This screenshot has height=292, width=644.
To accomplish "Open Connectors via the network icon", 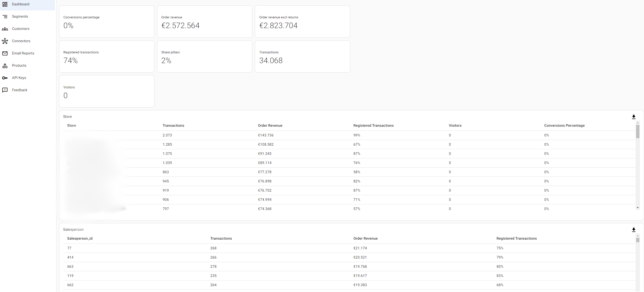I will click(5, 41).
